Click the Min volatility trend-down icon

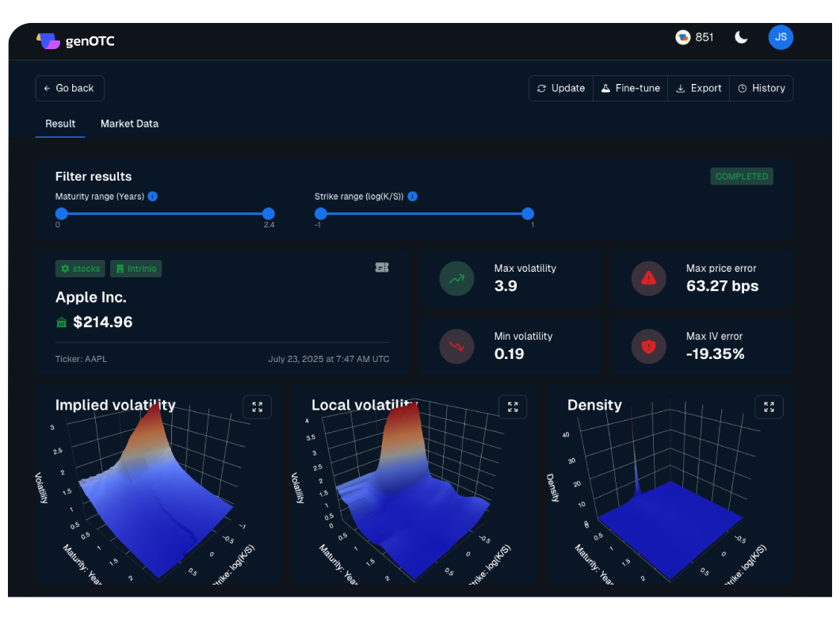click(456, 346)
